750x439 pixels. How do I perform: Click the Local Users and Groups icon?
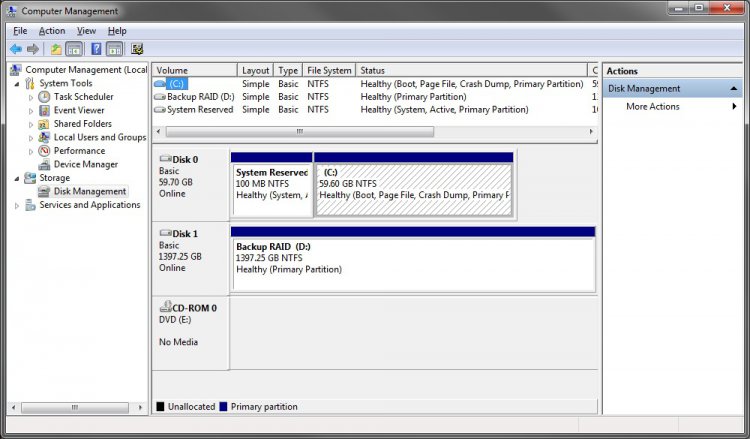44,137
